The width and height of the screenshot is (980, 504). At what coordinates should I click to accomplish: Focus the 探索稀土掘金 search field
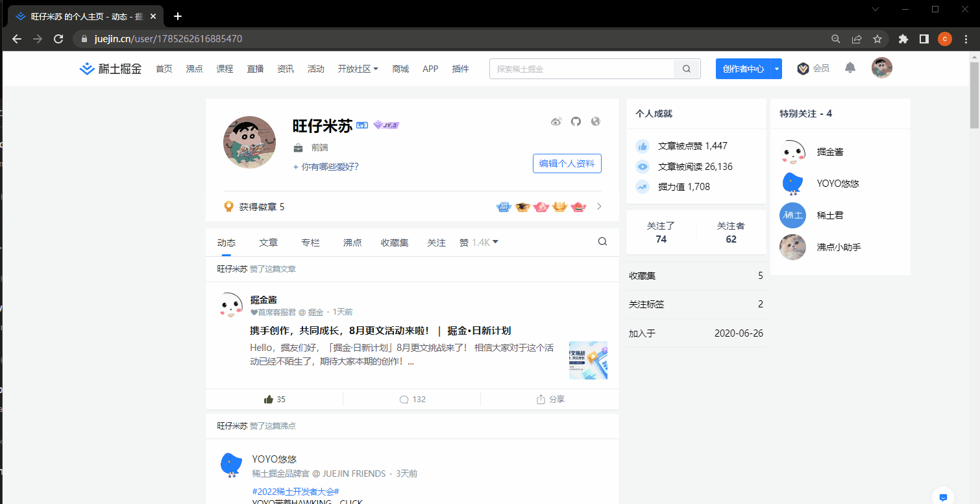pos(582,69)
